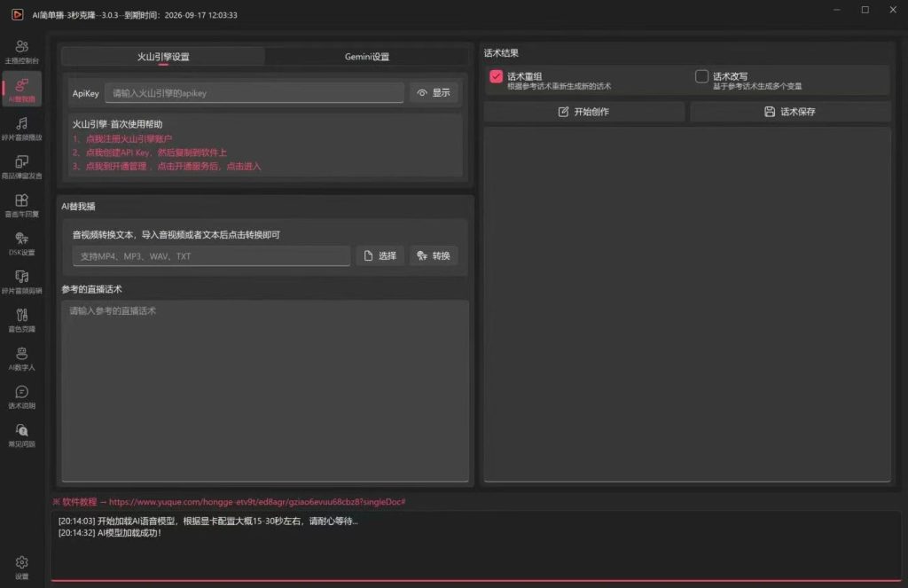Viewport: 908px width, 588px height.
Task: Toggle ApiKey visibility with 显示 eye button
Action: tap(434, 93)
